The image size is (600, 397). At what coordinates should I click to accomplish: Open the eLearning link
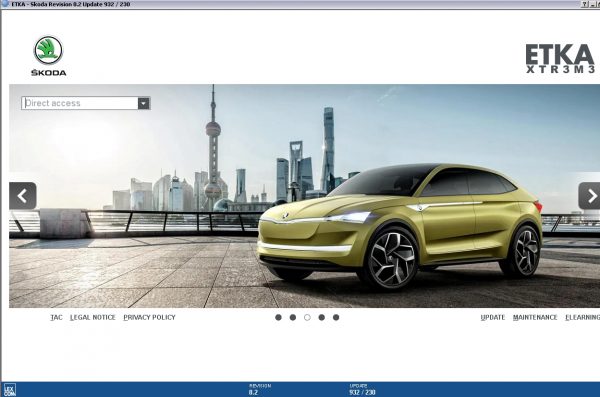pyautogui.click(x=582, y=317)
